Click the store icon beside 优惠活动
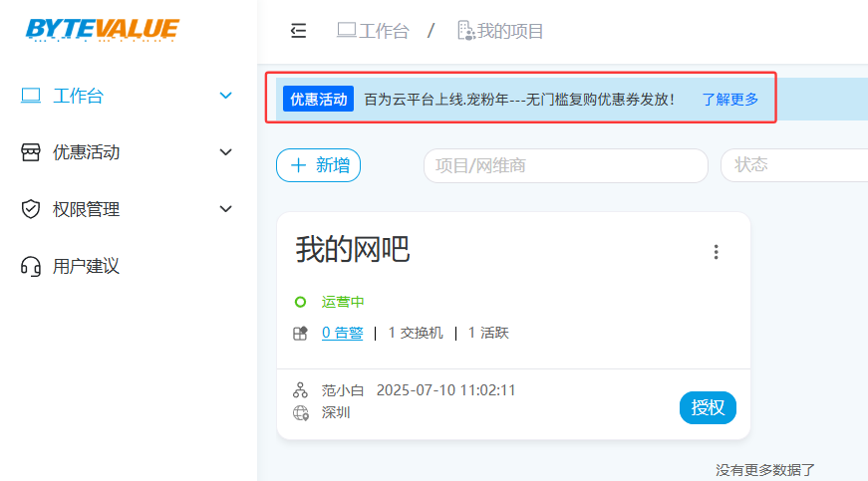This screenshot has width=868, height=481. 31,152
